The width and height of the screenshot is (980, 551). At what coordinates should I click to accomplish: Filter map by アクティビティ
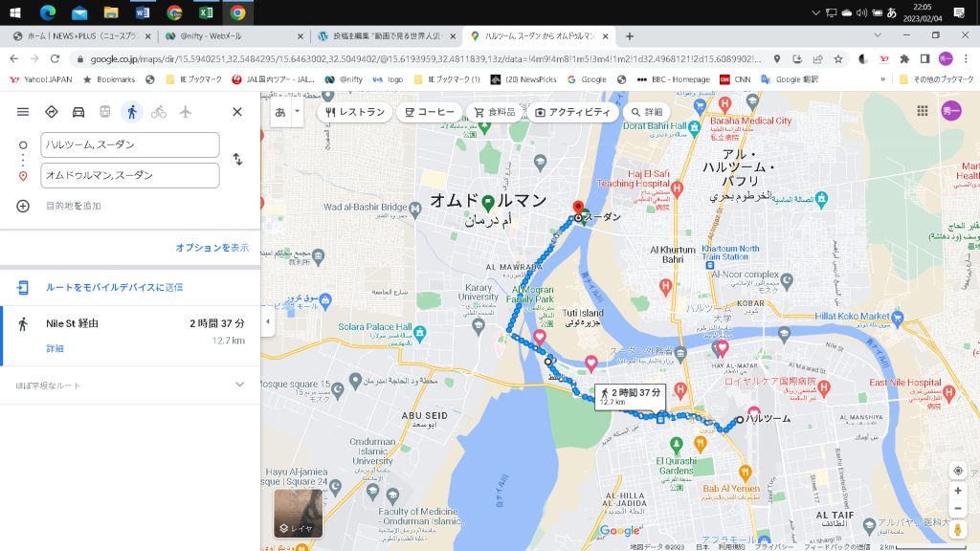click(572, 112)
